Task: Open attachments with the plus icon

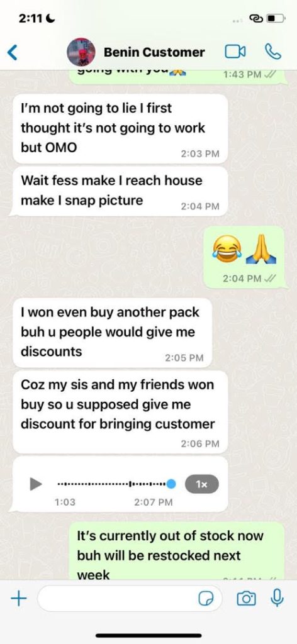Action: pyautogui.click(x=18, y=599)
